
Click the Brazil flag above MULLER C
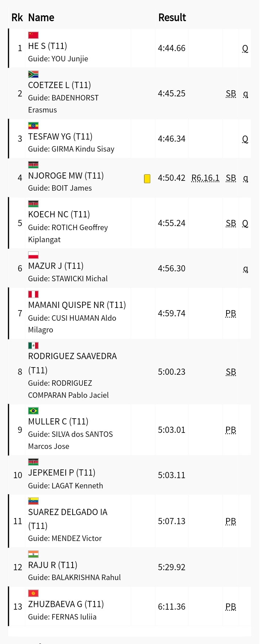point(33,411)
